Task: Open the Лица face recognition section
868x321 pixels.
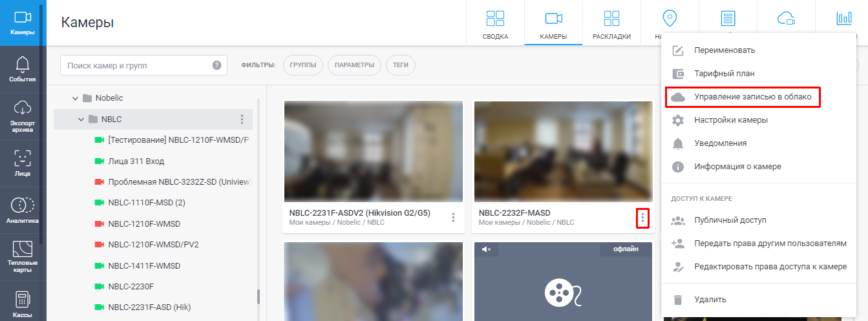Action: (23, 164)
